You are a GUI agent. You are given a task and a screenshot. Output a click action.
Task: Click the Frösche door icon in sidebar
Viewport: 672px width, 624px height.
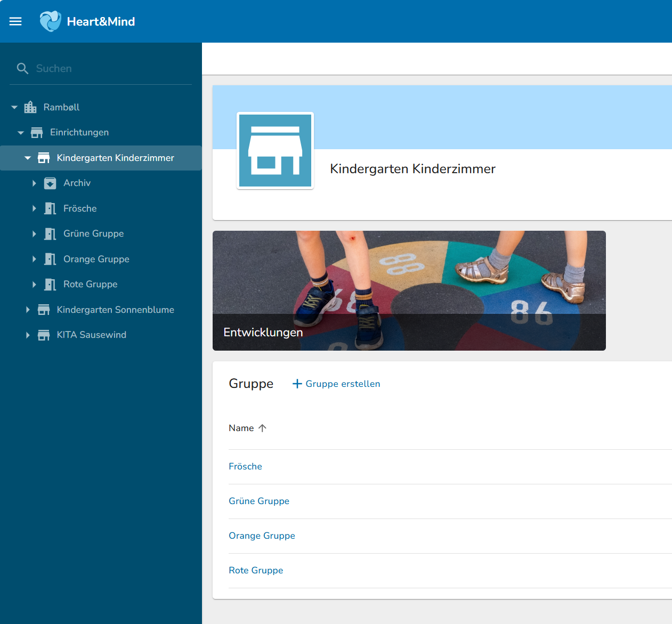click(50, 208)
